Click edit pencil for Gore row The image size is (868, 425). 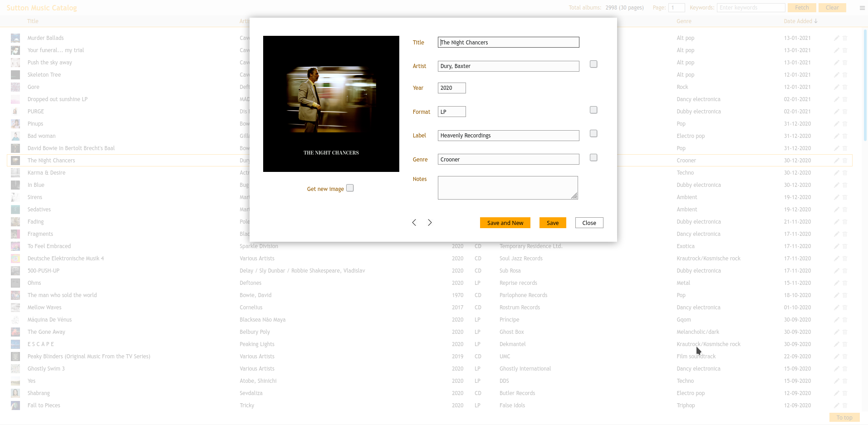click(x=836, y=87)
